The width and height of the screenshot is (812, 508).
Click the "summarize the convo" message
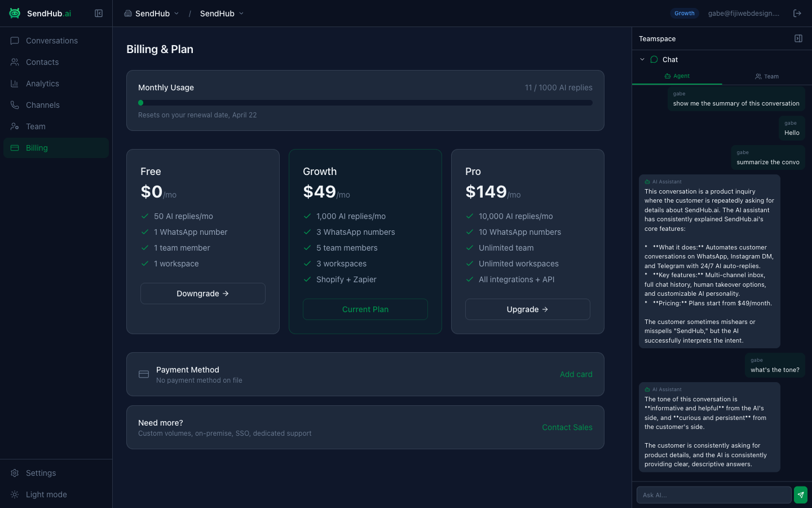tap(768, 157)
